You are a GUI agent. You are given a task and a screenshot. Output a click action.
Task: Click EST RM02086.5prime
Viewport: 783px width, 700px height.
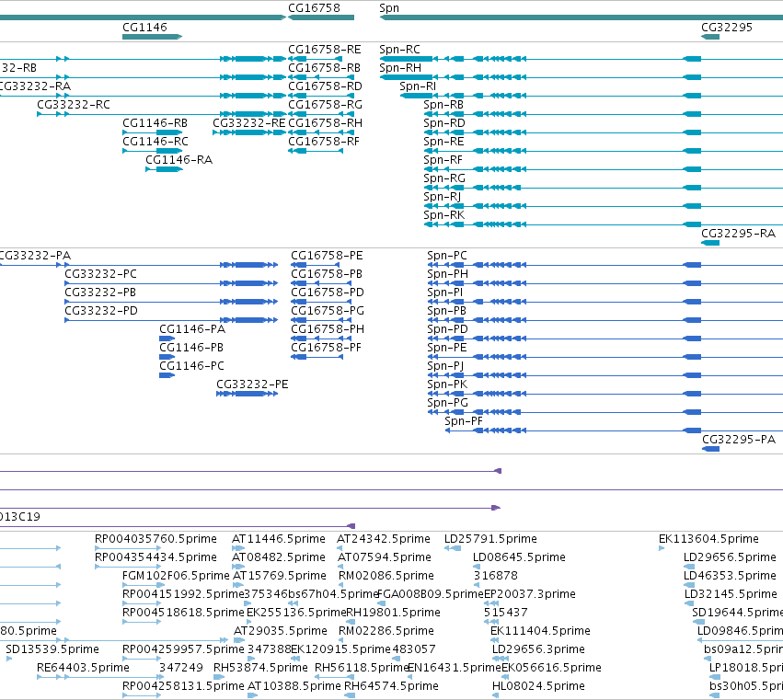coord(386,576)
